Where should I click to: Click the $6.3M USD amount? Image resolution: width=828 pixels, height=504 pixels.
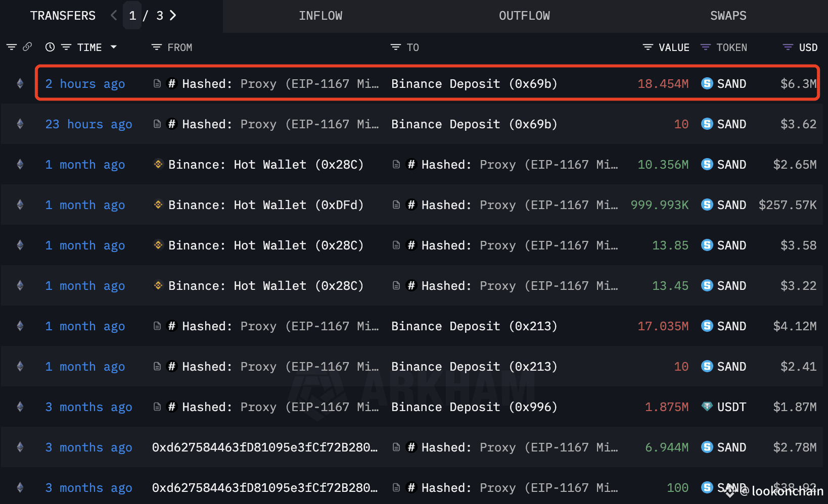point(798,84)
